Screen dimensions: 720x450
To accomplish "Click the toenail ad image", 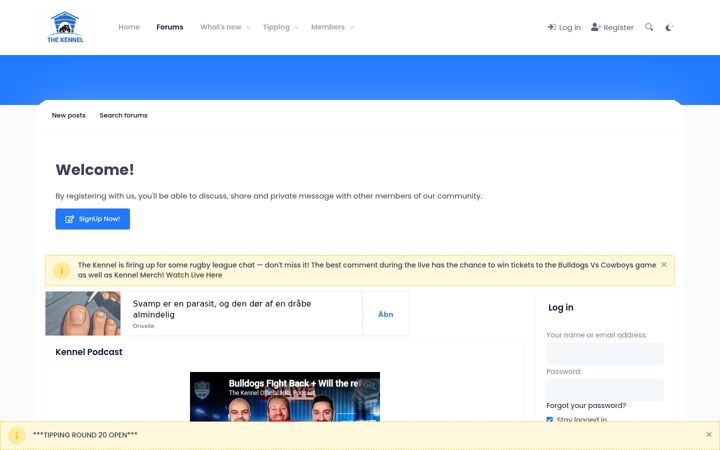I will pos(83,313).
